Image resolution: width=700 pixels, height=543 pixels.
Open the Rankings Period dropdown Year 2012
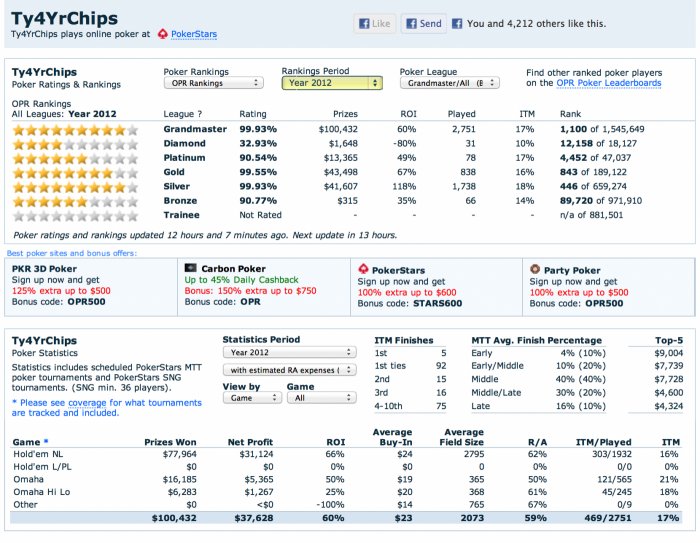tap(332, 83)
